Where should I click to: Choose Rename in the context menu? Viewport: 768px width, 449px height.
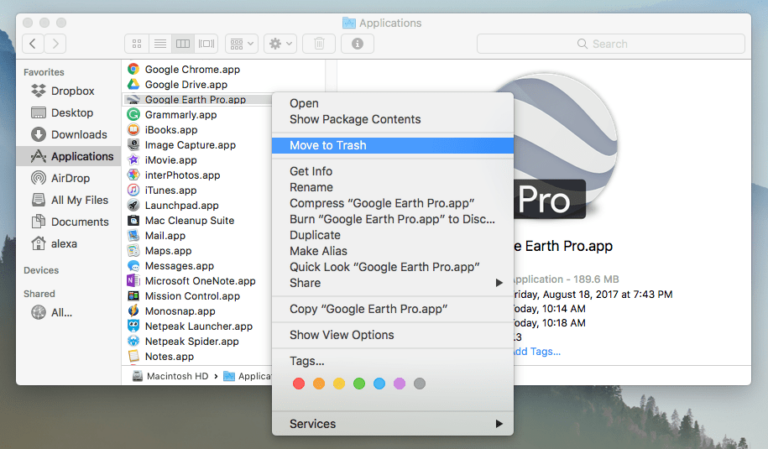click(393, 188)
